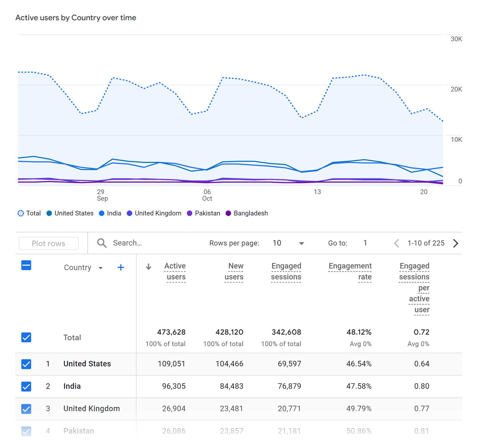The image size is (478, 448).
Task: Click the master select-all checkbox
Action: click(x=26, y=265)
